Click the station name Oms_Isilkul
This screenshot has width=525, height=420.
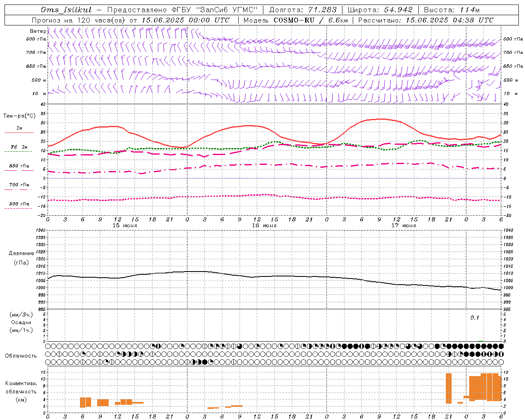tap(66, 10)
